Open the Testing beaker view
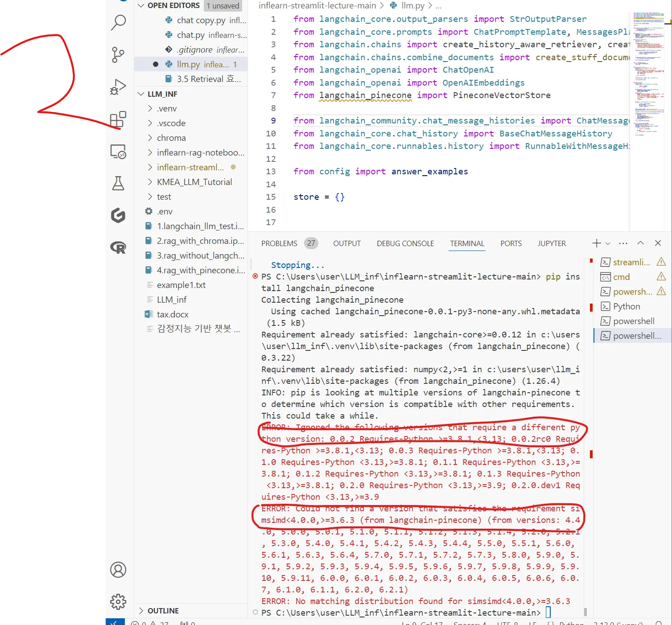This screenshot has height=625, width=672. coord(118,183)
